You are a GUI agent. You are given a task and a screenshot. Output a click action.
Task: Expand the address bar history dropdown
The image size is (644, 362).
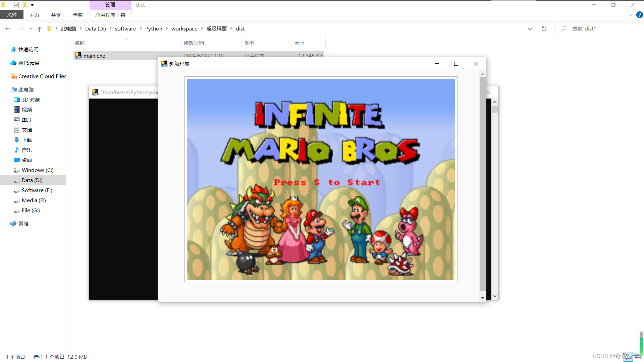530,29
